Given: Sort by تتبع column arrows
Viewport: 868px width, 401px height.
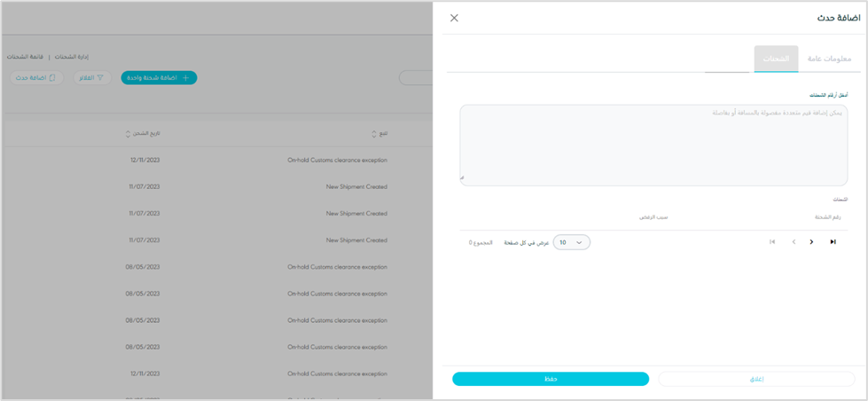Looking at the screenshot, I should click(x=373, y=134).
